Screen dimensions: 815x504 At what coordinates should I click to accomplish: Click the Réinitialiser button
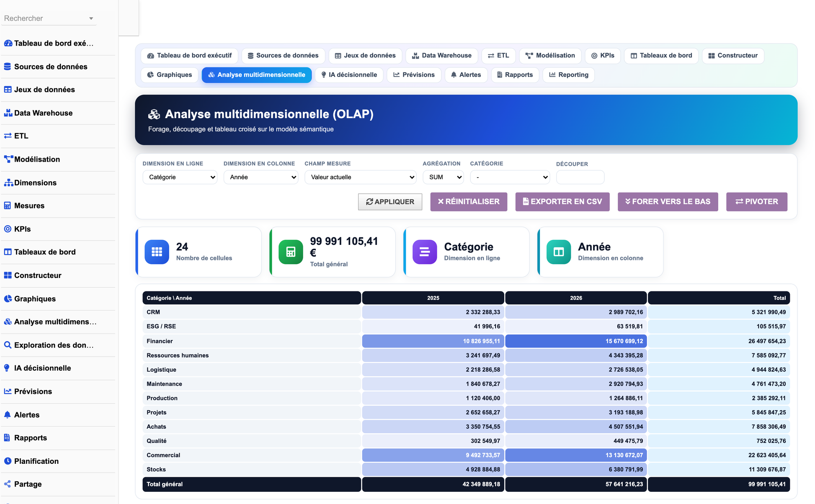pyautogui.click(x=469, y=202)
